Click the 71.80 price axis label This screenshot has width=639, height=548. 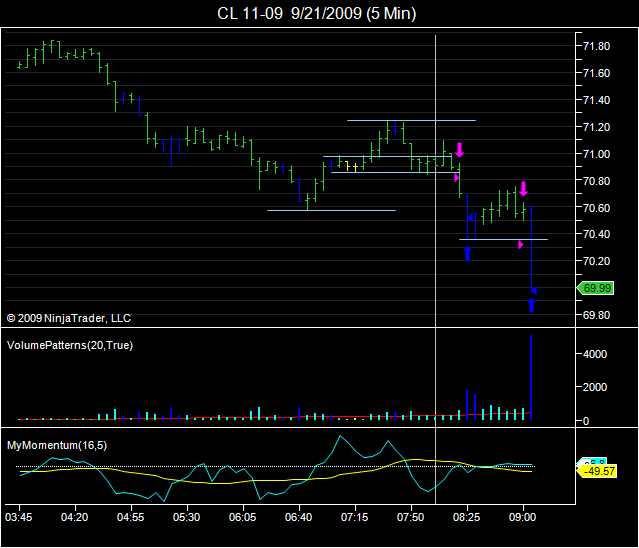[596, 46]
